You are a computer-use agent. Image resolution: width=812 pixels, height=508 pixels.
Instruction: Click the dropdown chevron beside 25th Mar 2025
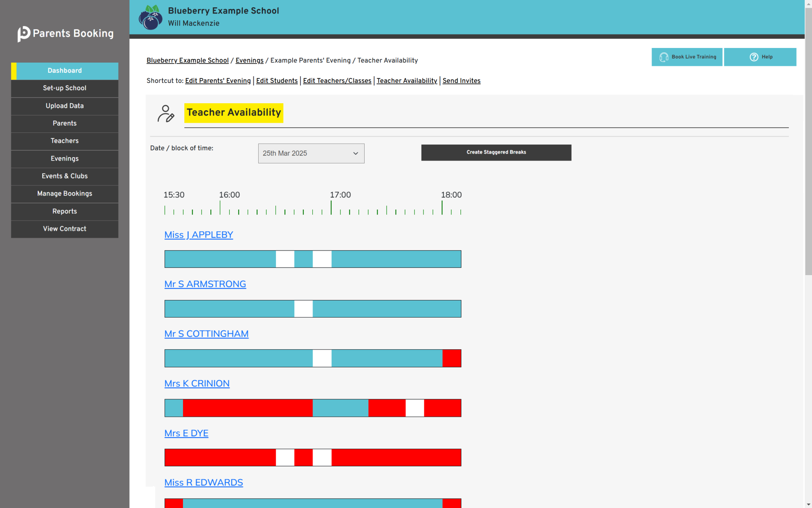(356, 154)
